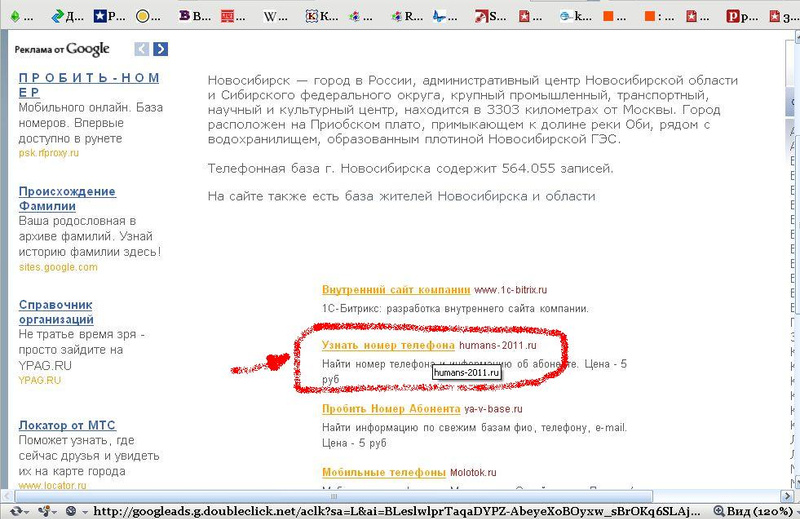Open the blue butterfly bookmark
The height and width of the screenshot is (519, 800).
445,17
